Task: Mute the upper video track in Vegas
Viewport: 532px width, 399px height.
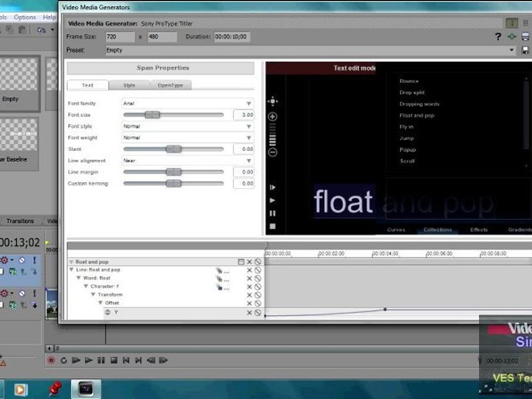Action: pyautogui.click(x=22, y=260)
